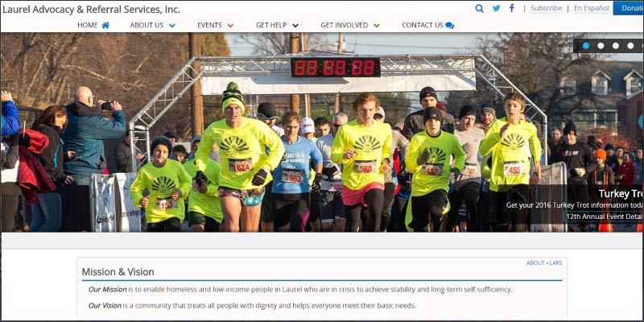Click the Subscribe link
The height and width of the screenshot is (322, 644).
(x=546, y=8)
